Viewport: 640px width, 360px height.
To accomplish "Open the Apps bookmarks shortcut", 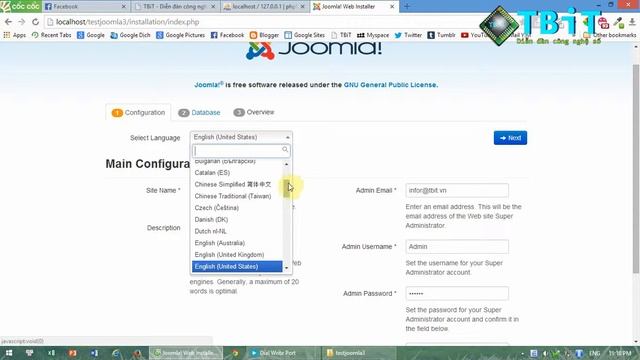I will pos(15,35).
